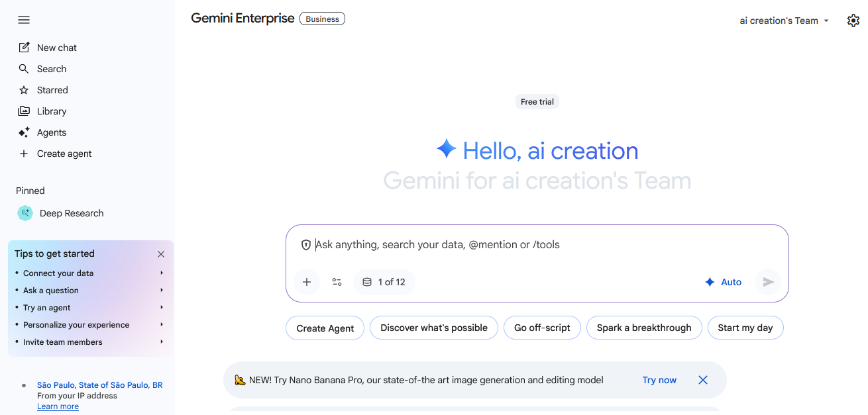
Task: Click the plus icon beside Create agent
Action: coord(24,154)
